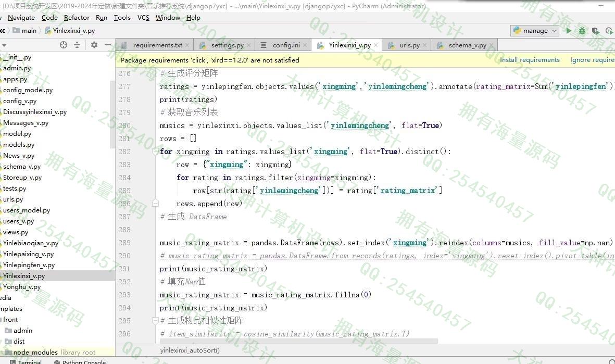Screen dimensions: 615x364
Task: Open the Tools menu
Action: click(x=122, y=18)
